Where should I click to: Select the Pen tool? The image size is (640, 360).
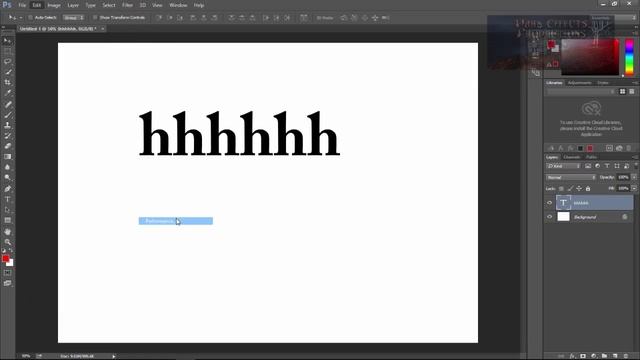click(7, 189)
